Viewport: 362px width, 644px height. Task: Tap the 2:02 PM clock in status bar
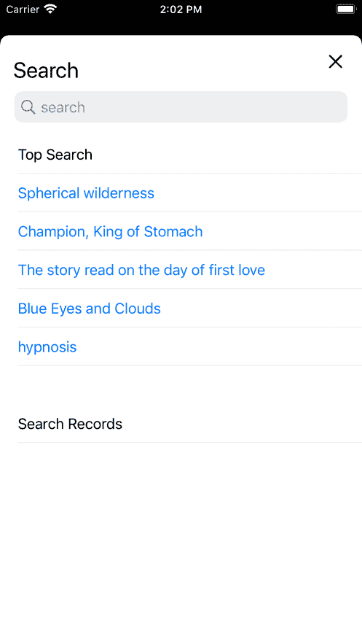(181, 9)
